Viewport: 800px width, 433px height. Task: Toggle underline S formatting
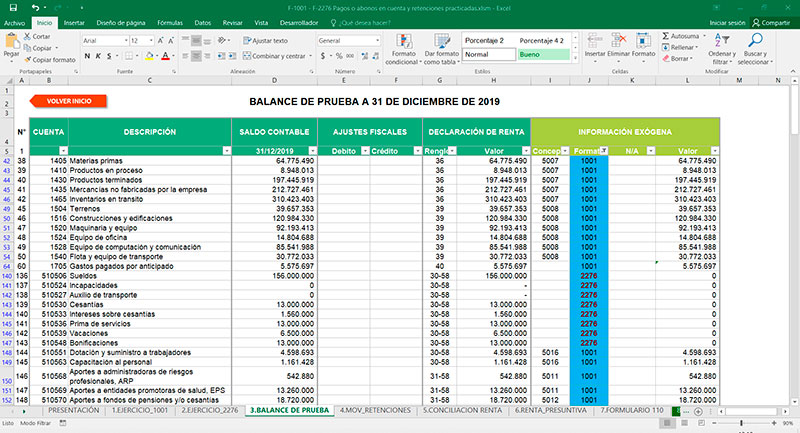pos(109,56)
